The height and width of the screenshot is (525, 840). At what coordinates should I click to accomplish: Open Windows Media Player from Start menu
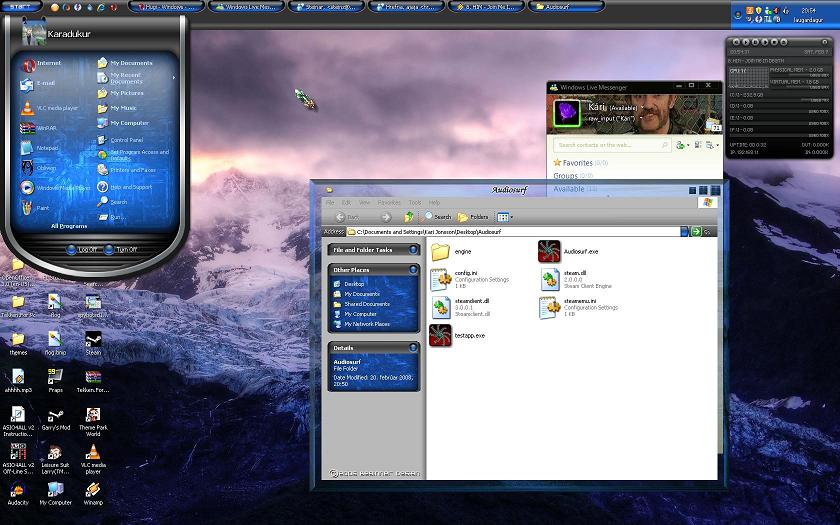(56, 188)
